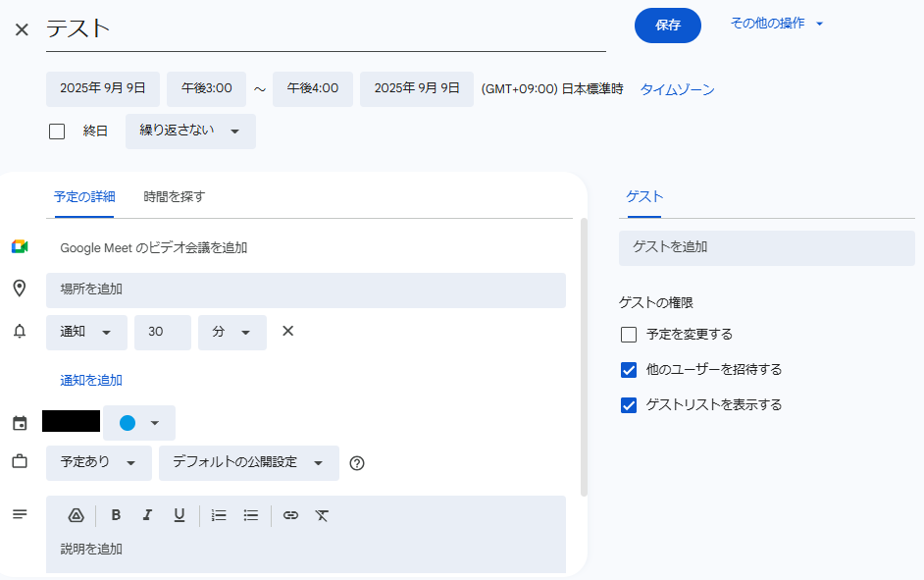Switch to the 時間を探す tab
Image resolution: width=924 pixels, height=580 pixels.
(x=174, y=196)
